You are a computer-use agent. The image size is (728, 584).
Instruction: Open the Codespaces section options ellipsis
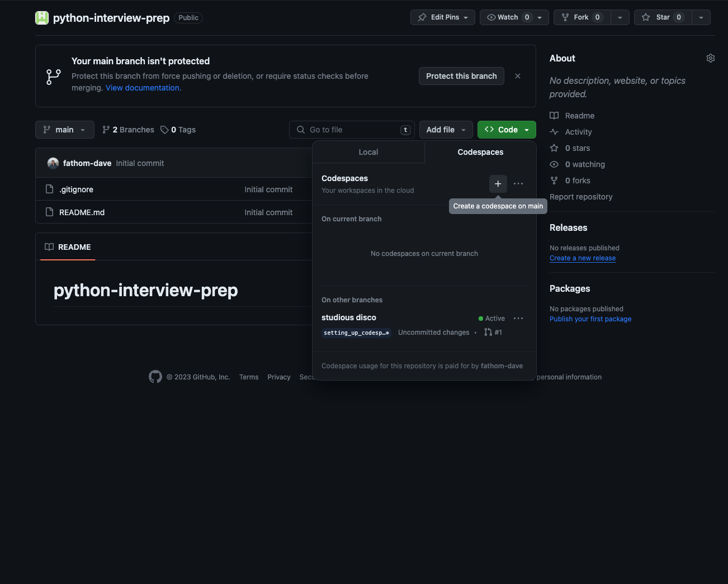click(518, 183)
